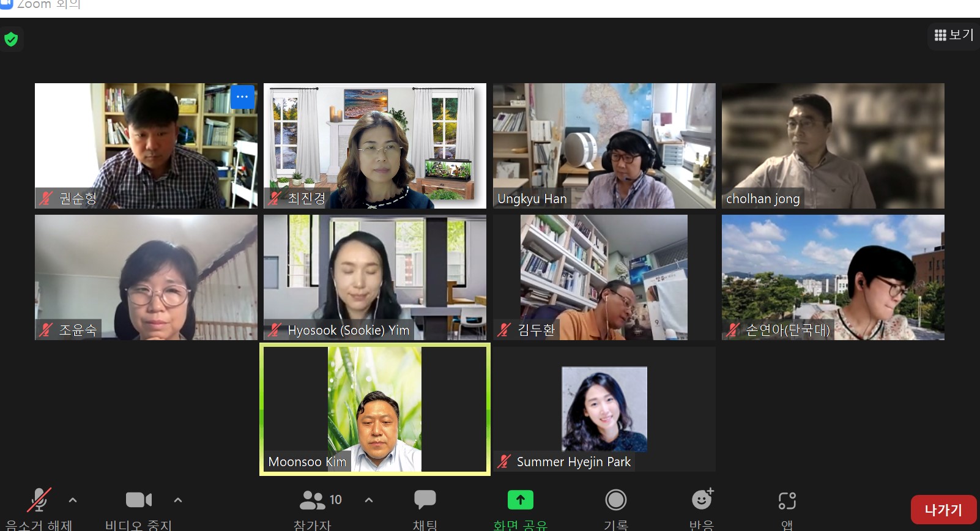
Task: Open reactions smiley icon
Action: 702,500
